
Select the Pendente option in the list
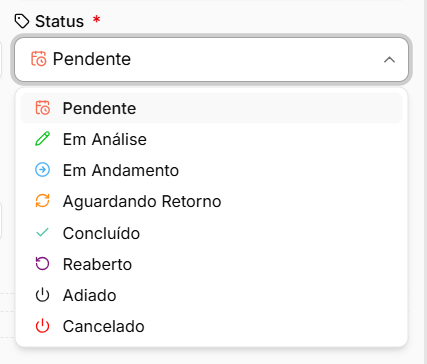click(x=211, y=108)
